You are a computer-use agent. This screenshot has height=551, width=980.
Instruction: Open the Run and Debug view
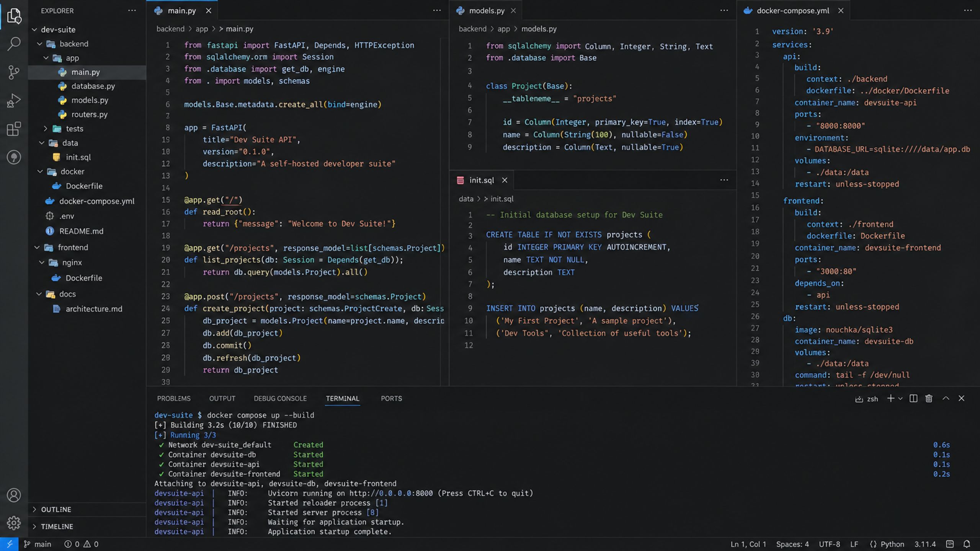pos(14,100)
